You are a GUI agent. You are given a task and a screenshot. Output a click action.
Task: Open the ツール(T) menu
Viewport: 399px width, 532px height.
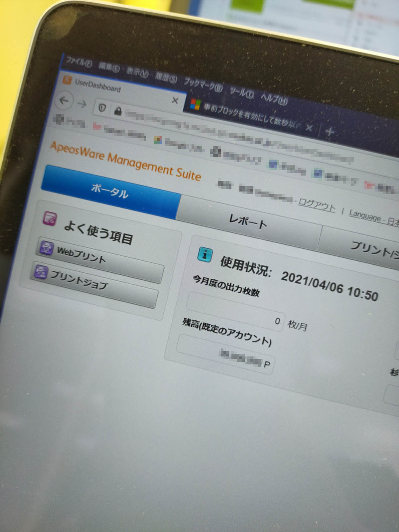click(242, 92)
